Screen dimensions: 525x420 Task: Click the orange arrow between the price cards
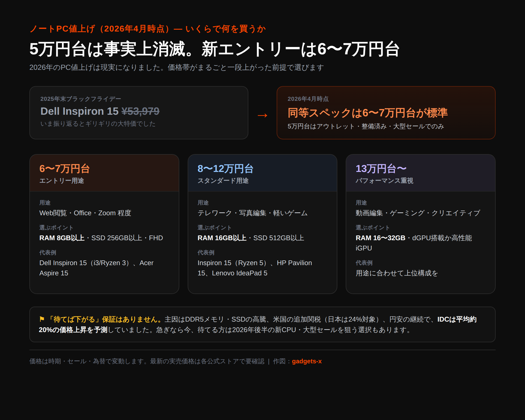[262, 115]
